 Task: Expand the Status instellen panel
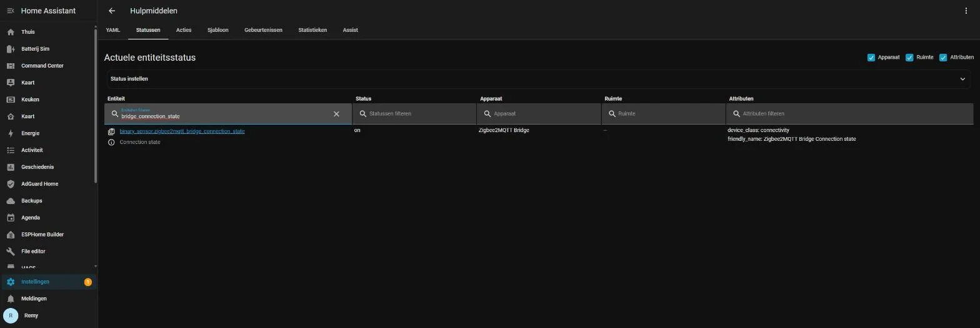pos(538,79)
